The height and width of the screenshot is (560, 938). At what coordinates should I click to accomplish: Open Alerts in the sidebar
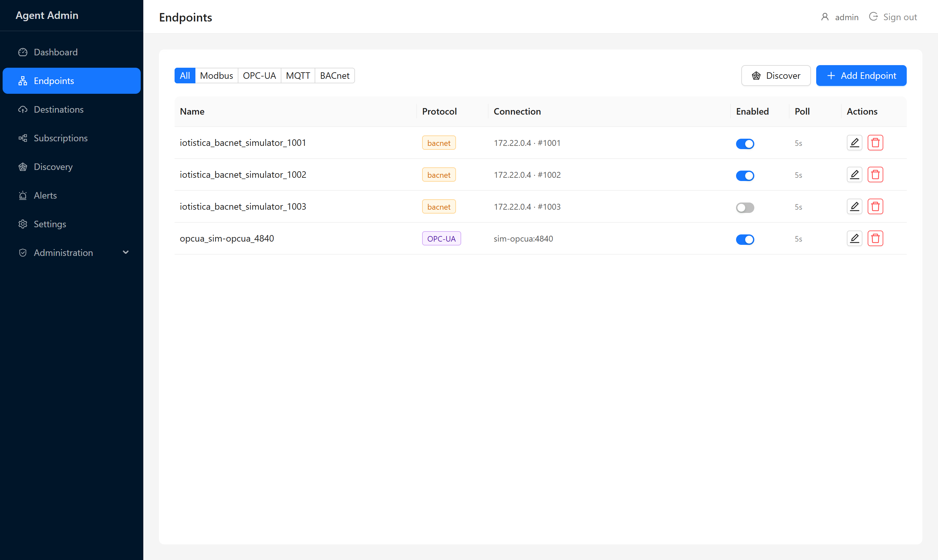(71, 195)
